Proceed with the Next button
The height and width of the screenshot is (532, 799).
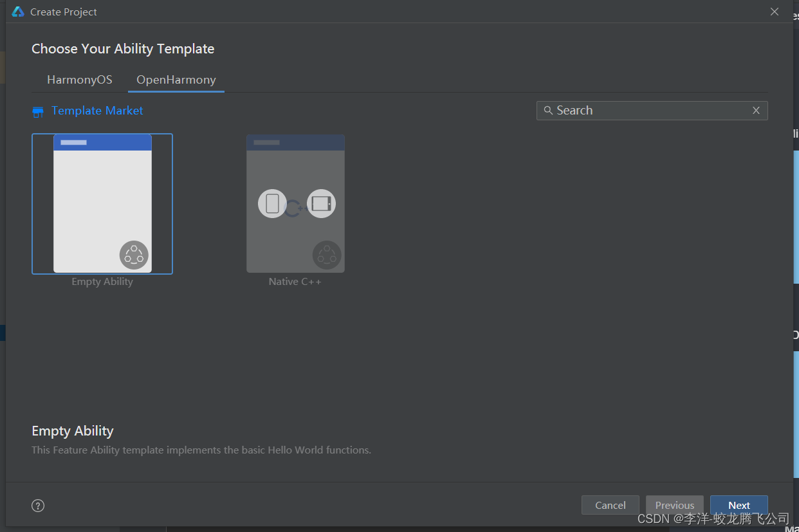(x=739, y=505)
